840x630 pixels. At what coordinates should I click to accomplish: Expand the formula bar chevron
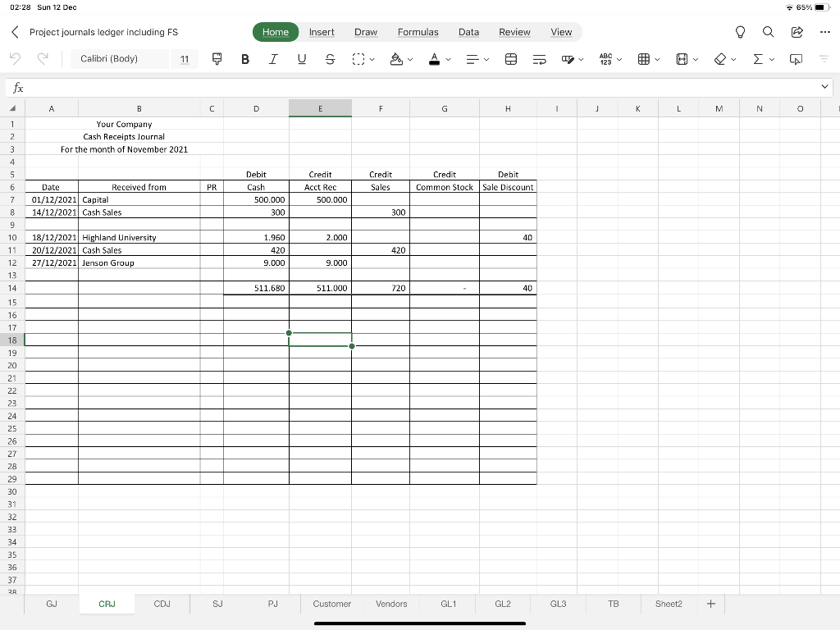[x=825, y=87]
